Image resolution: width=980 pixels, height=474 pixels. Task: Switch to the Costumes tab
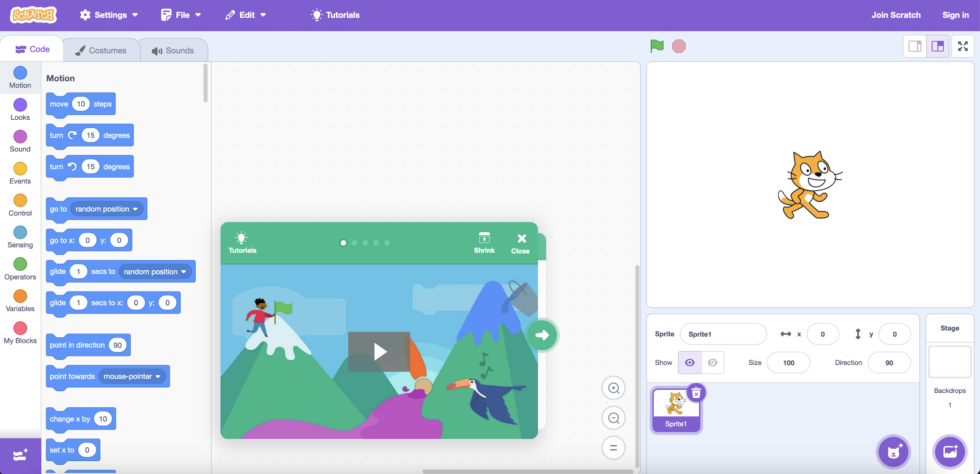[101, 50]
